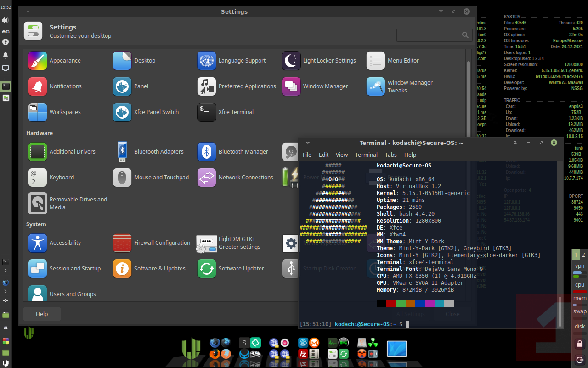
Task: Open the Settings window menu chevron
Action: (x=28, y=11)
